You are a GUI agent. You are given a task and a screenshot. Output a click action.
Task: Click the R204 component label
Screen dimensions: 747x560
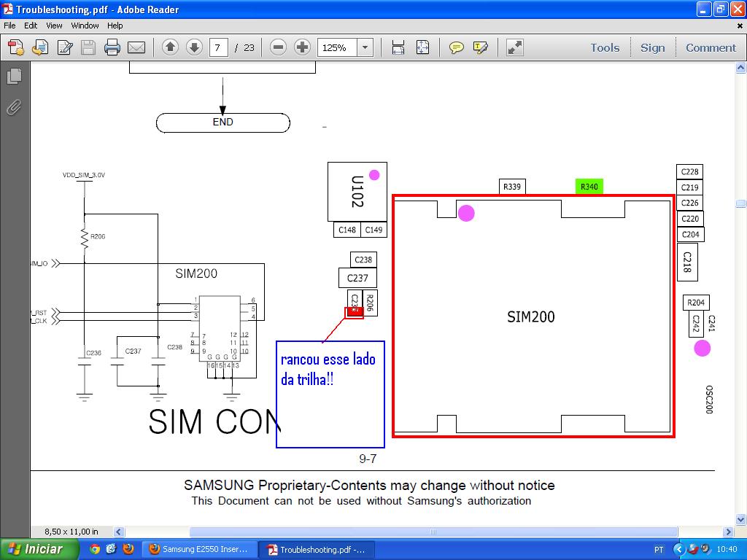coord(696,303)
